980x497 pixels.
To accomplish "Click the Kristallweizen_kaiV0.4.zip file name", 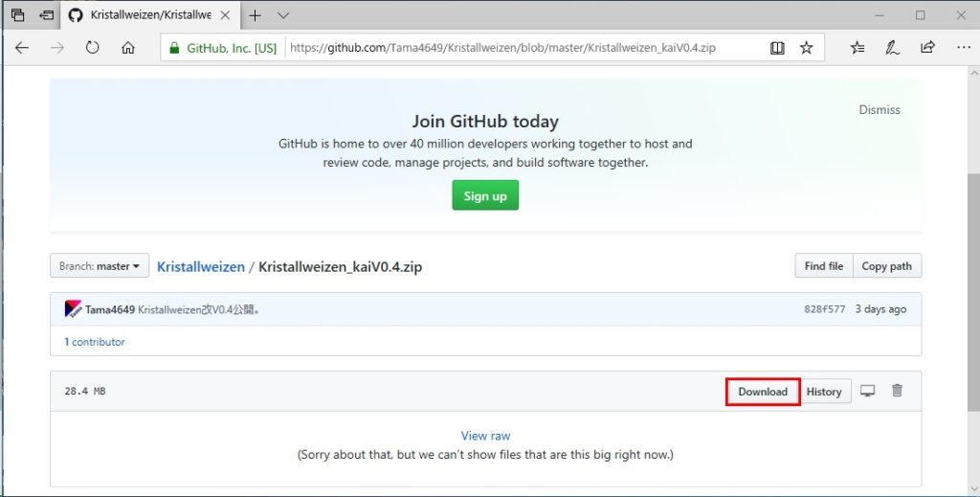I will click(x=340, y=267).
